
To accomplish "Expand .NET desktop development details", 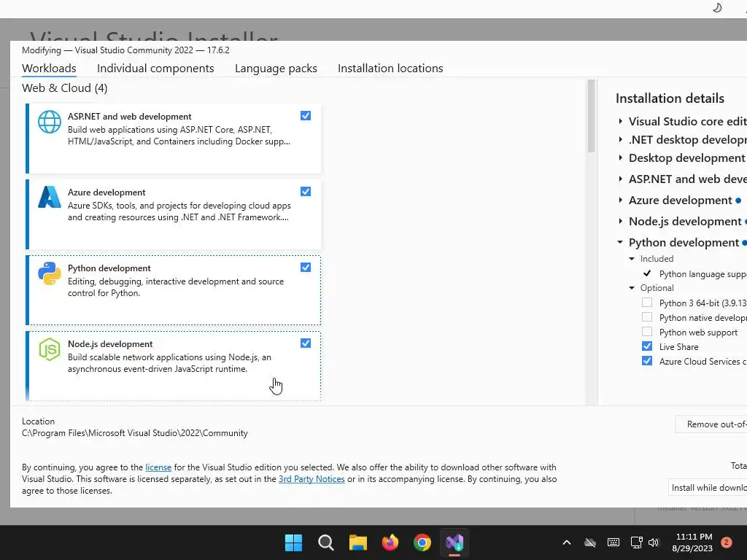I will click(x=620, y=139).
